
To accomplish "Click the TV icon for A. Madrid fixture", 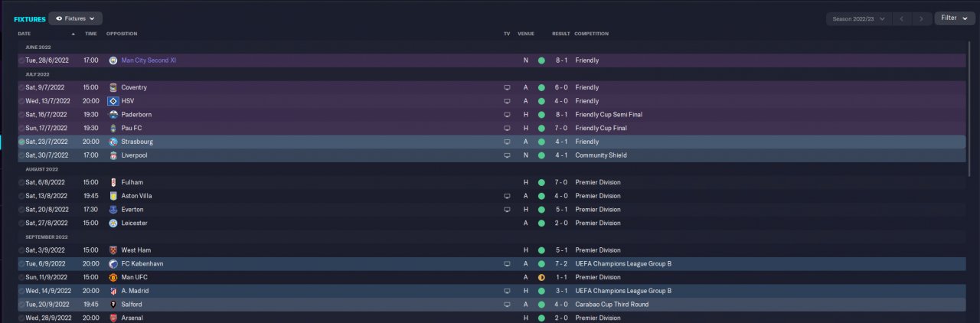I will [x=507, y=291].
